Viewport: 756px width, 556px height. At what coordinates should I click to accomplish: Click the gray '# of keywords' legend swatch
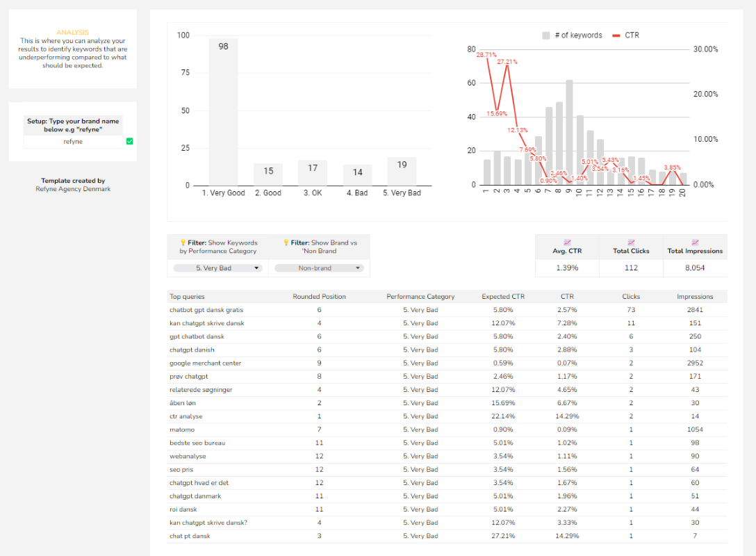[545, 35]
